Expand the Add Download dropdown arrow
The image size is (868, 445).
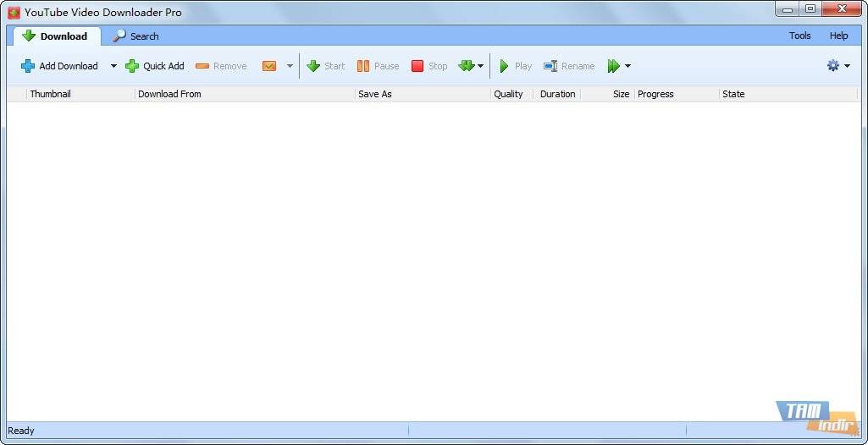113,66
